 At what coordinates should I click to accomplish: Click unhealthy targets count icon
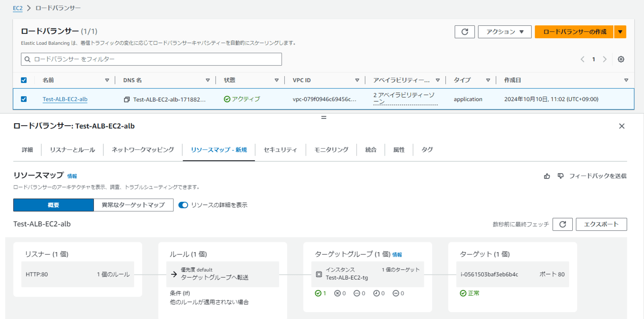point(337,293)
